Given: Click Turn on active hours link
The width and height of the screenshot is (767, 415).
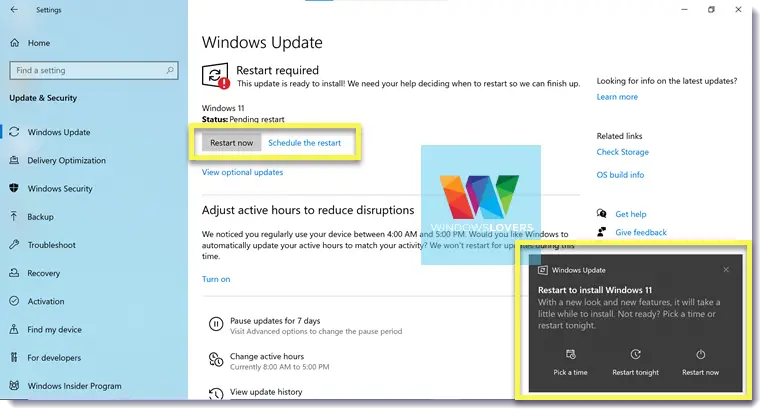Looking at the screenshot, I should tap(216, 279).
